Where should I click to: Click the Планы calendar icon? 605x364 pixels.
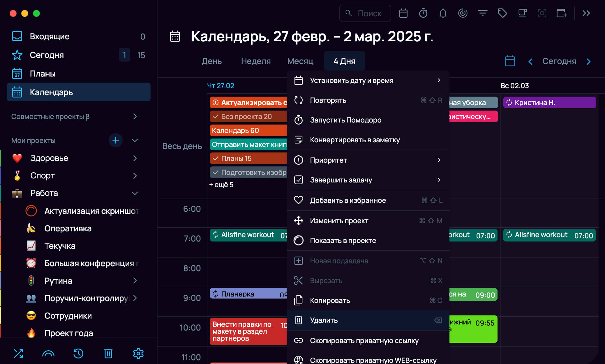click(x=17, y=73)
